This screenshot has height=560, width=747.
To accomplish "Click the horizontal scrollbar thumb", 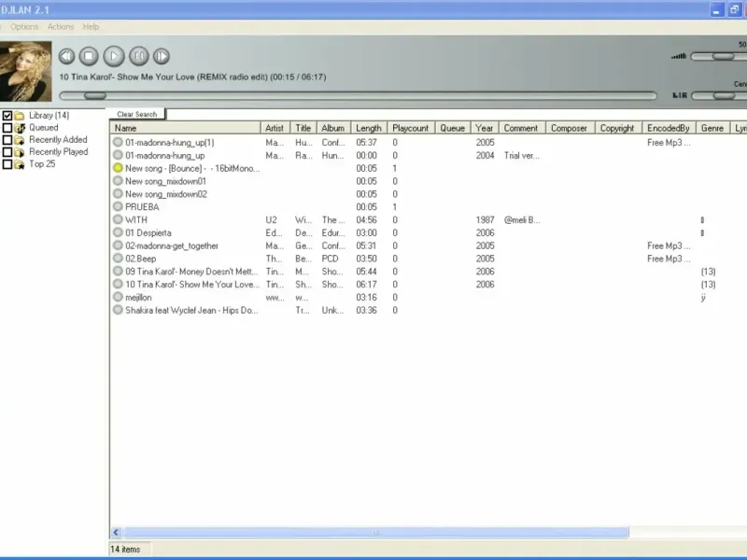I will 375,532.
